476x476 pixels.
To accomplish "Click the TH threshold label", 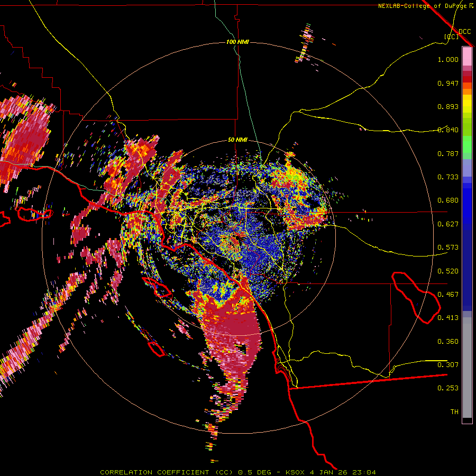I will tap(454, 412).
